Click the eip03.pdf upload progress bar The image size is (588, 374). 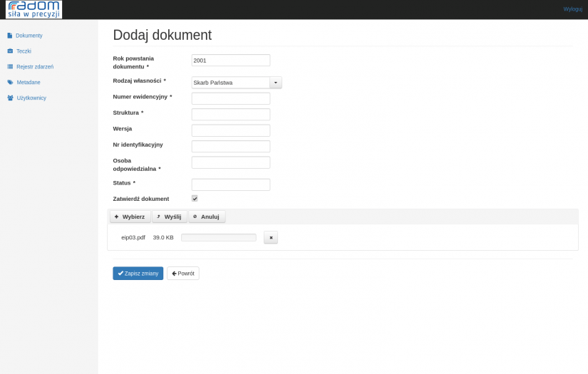219,237
